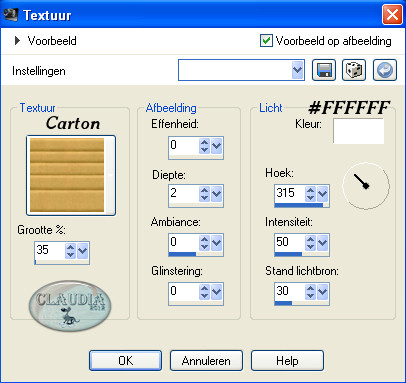The width and height of the screenshot is (406, 383).
Task: Click the Textuur title bar app icon
Action: click(10, 15)
